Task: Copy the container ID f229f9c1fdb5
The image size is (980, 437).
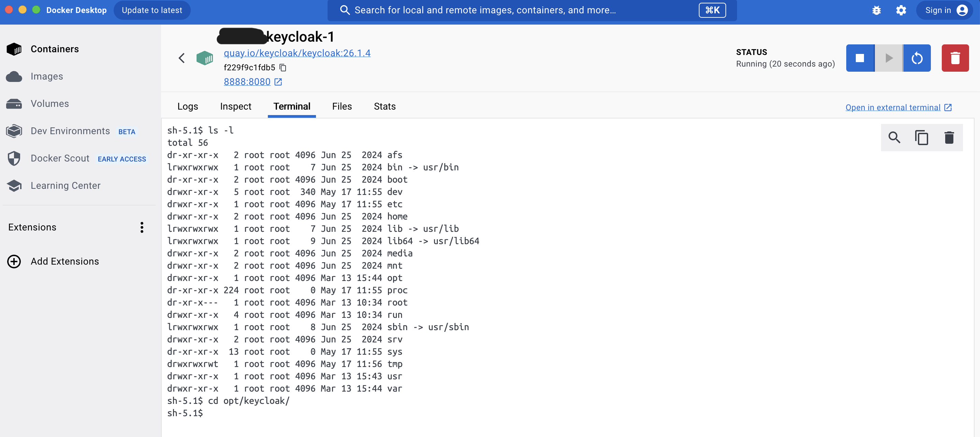Action: pos(283,67)
